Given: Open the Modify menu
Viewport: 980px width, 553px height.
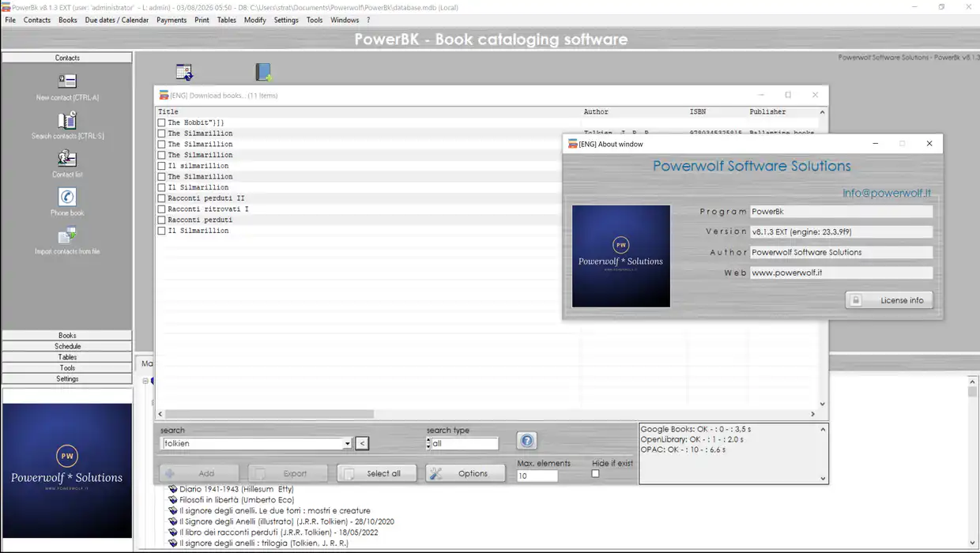Looking at the screenshot, I should [x=255, y=20].
